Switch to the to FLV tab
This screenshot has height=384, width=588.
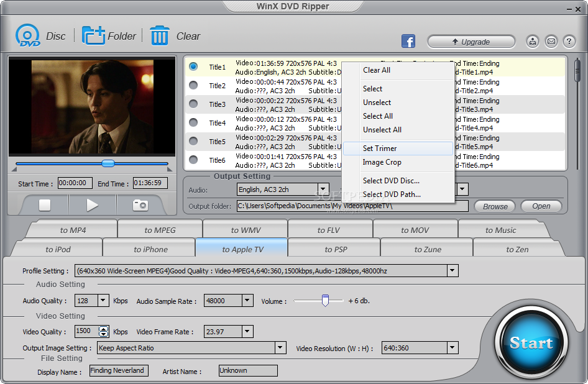[329, 230]
